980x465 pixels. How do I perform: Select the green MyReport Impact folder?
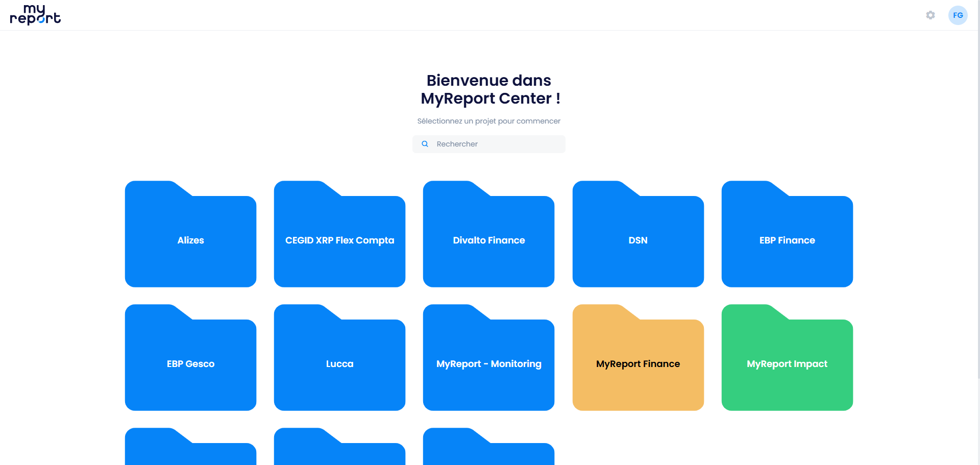787,357
